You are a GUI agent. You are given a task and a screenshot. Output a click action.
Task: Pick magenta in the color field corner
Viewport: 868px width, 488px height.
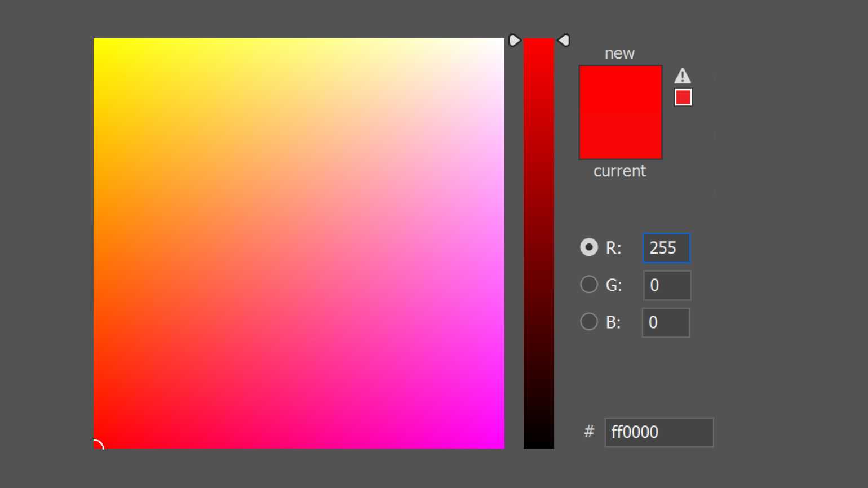(x=502, y=446)
